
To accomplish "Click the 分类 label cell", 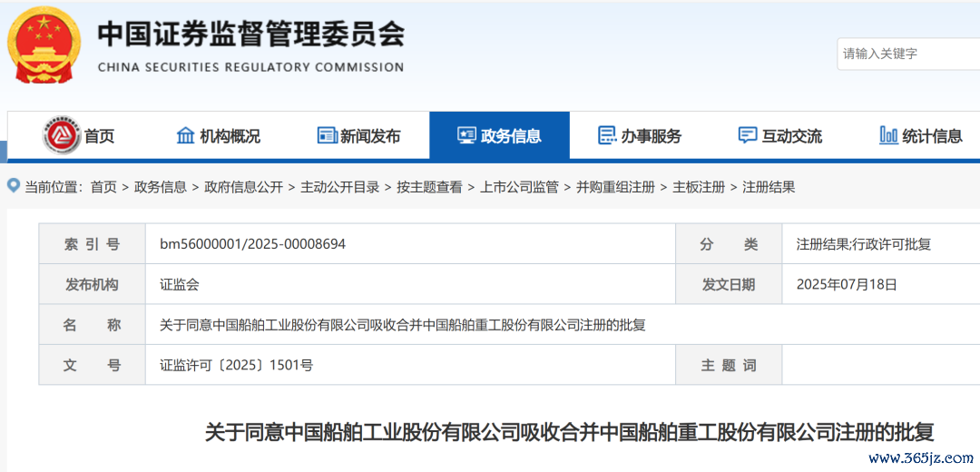I will click(729, 244).
